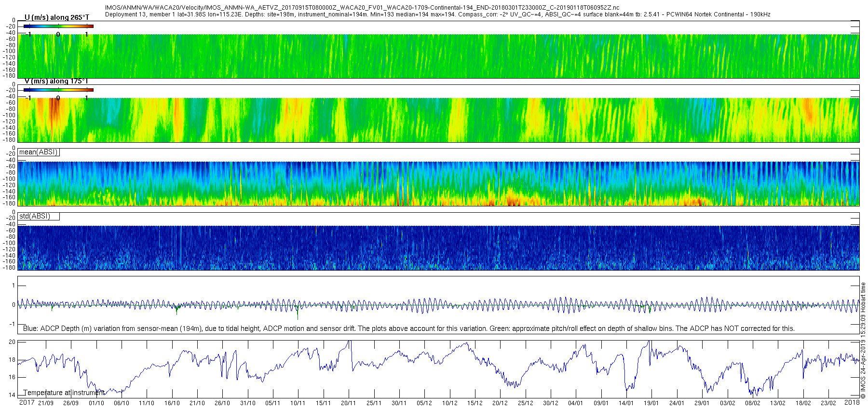Click the temperature time series line plot

point(438,369)
